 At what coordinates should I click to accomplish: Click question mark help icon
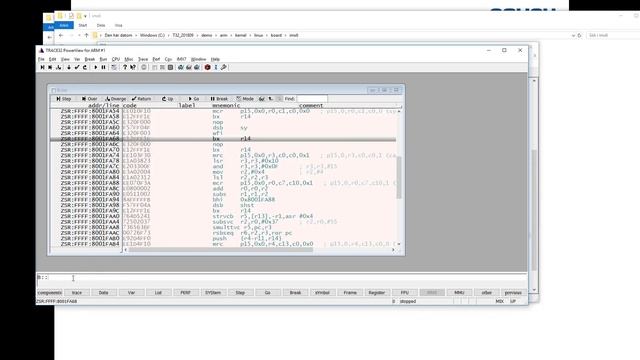pos(125,67)
